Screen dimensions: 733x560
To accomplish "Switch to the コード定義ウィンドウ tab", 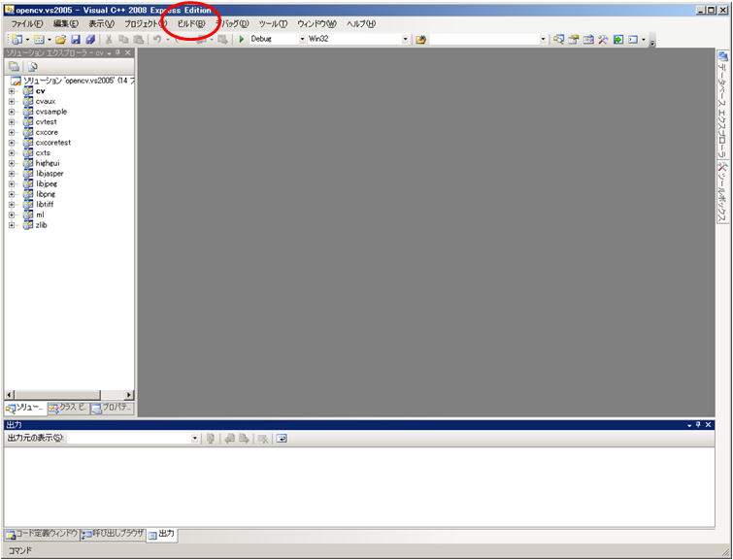I will [42, 534].
